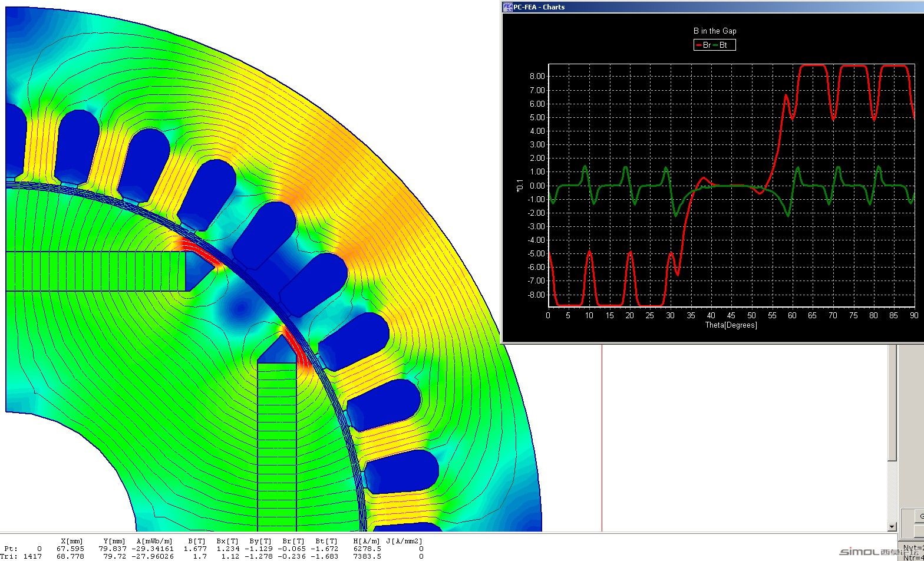The image size is (924, 561).
Task: Click the Theta[Degrees] axis label
Action: coord(731,325)
